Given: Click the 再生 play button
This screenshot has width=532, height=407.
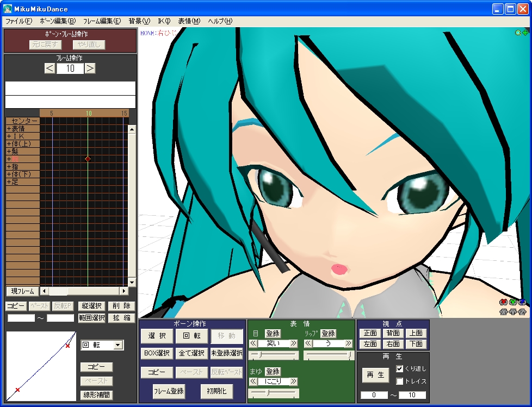Looking at the screenshot, I should pyautogui.click(x=375, y=375).
